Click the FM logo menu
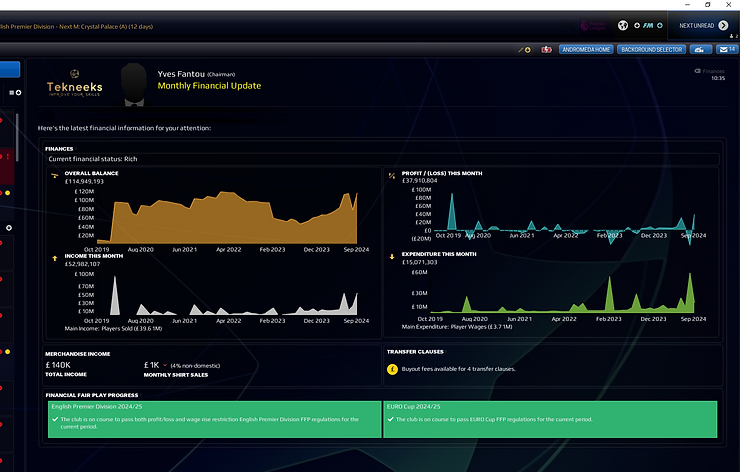740x472 pixels. tap(648, 25)
